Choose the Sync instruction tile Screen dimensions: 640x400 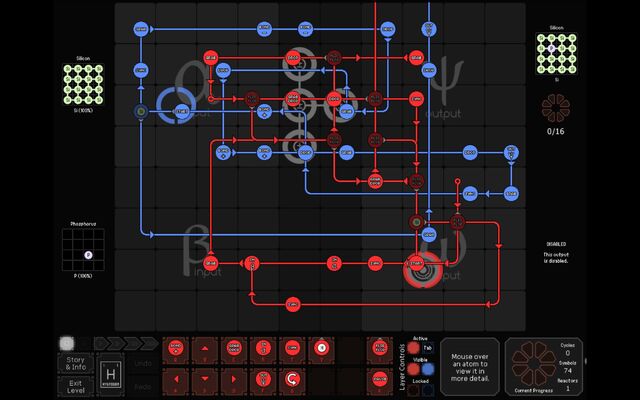tap(292, 350)
